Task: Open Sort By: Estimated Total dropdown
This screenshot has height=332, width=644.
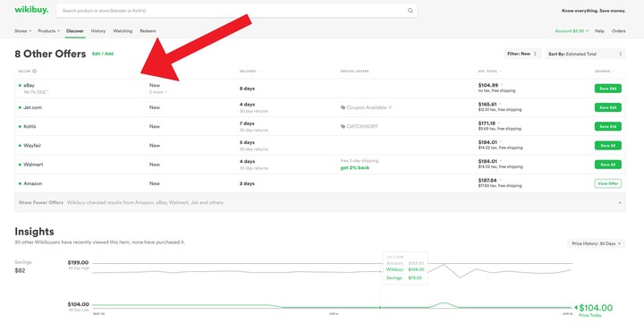Action: (585, 54)
